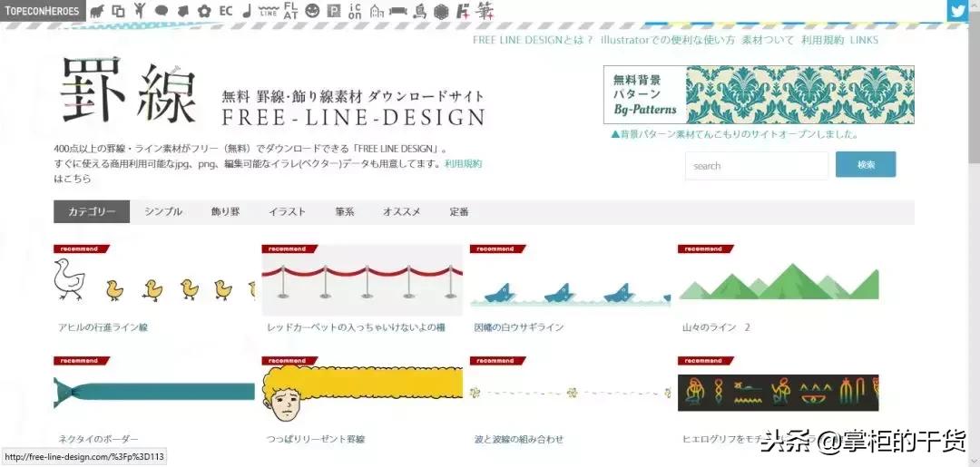Click the 筆 brush kanji icon
The width and height of the screenshot is (980, 467).
tap(485, 11)
